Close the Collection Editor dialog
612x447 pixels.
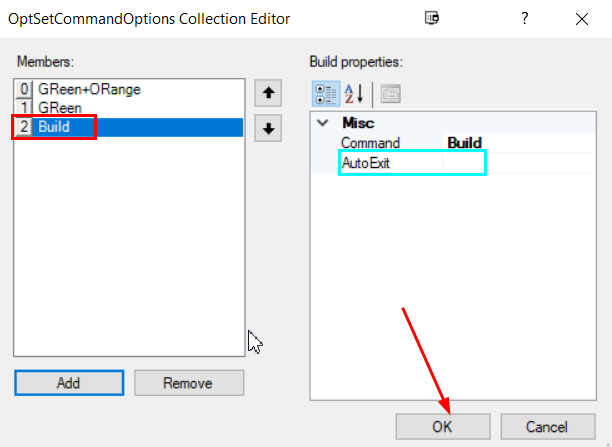click(x=581, y=17)
